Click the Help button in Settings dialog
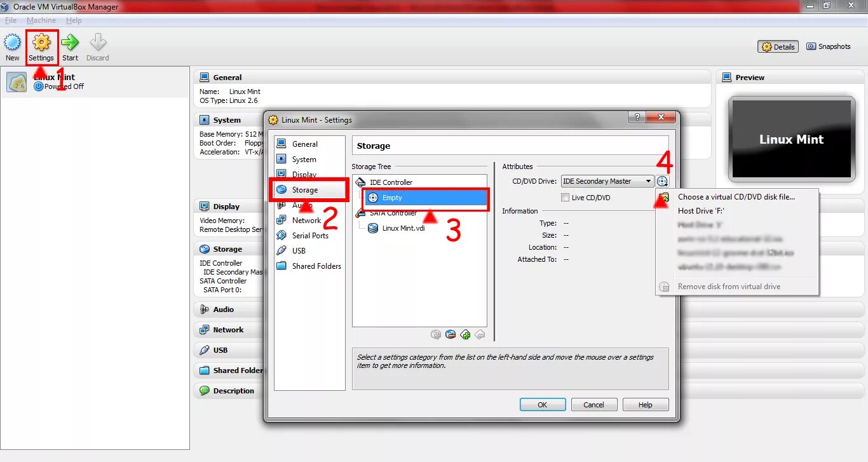The image size is (868, 462). [x=645, y=405]
